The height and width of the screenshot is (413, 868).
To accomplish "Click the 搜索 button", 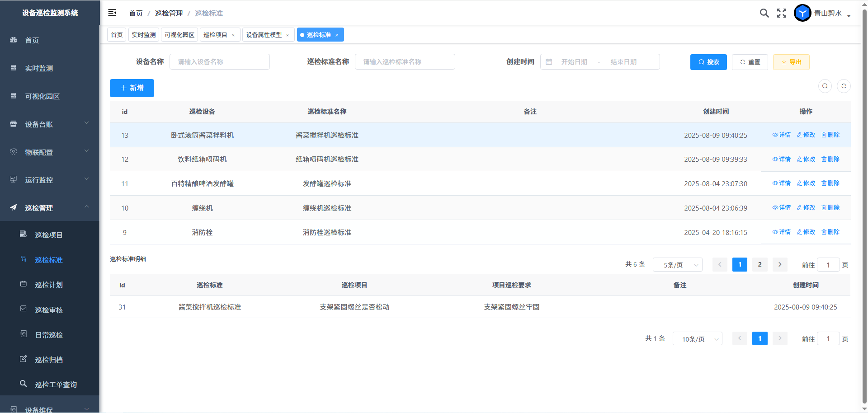I will [708, 62].
